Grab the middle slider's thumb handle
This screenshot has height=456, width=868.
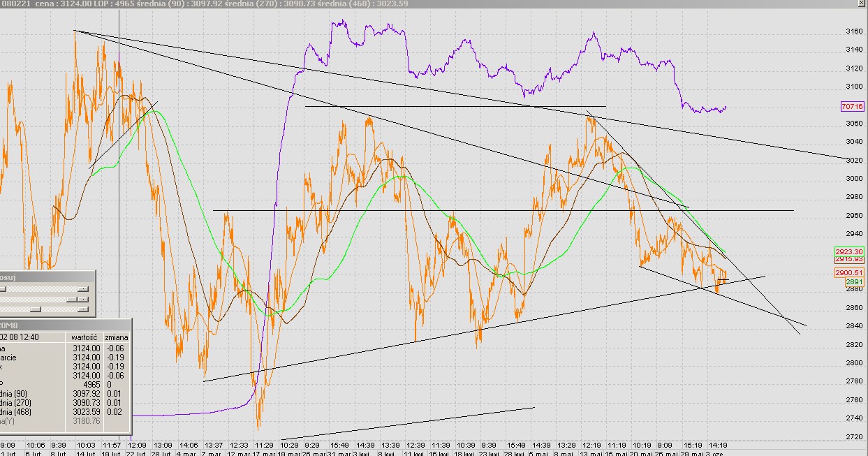tap(71, 298)
